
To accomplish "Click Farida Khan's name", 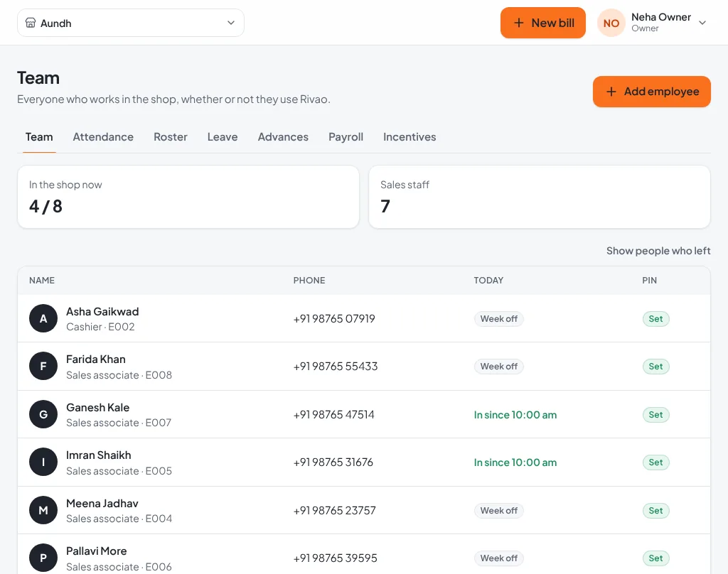I will tap(96, 359).
